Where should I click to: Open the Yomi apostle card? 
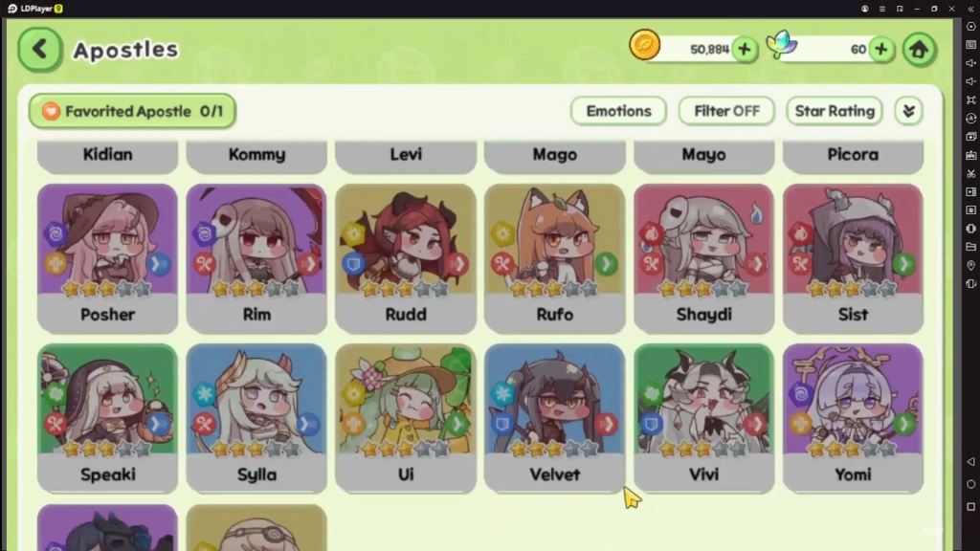pos(853,418)
